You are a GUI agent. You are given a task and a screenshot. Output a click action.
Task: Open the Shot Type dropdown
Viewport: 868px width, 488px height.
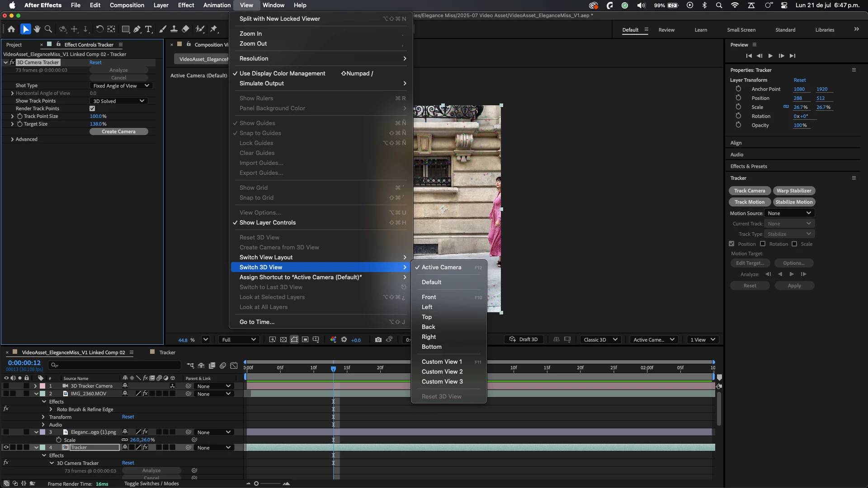pos(121,86)
